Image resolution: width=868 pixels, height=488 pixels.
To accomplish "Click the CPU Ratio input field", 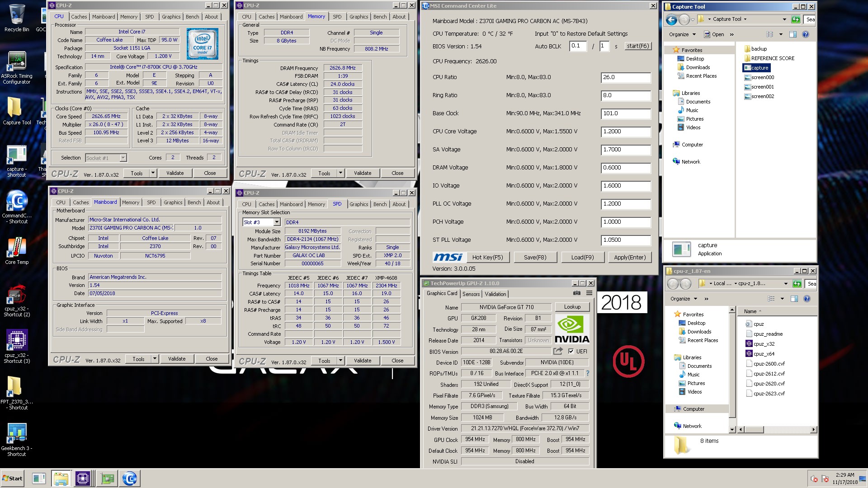I will tap(626, 77).
